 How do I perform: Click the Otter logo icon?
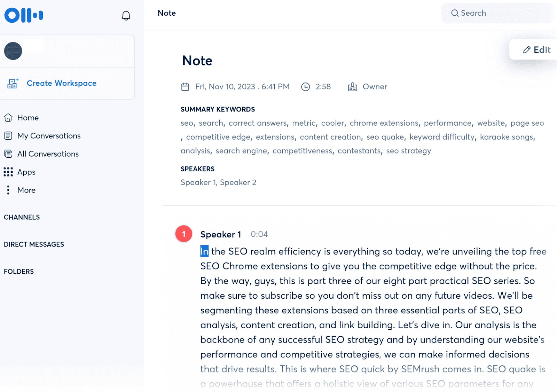24,15
